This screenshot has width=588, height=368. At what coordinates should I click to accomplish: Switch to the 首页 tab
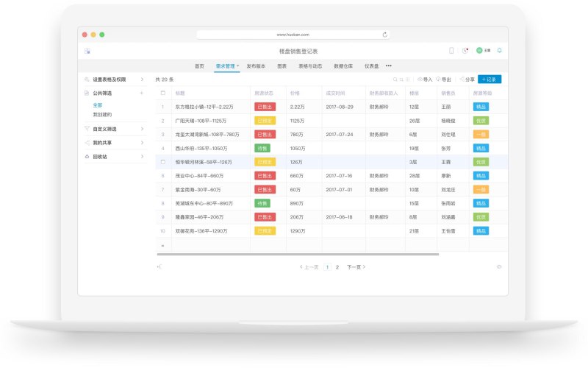[x=199, y=66]
